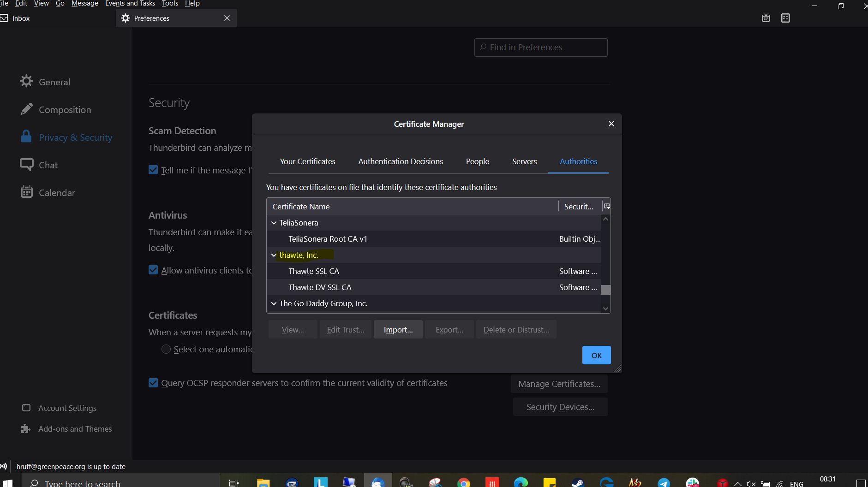The width and height of the screenshot is (868, 487).
Task: Click certificate list scrollbar thumb
Action: 606,290
